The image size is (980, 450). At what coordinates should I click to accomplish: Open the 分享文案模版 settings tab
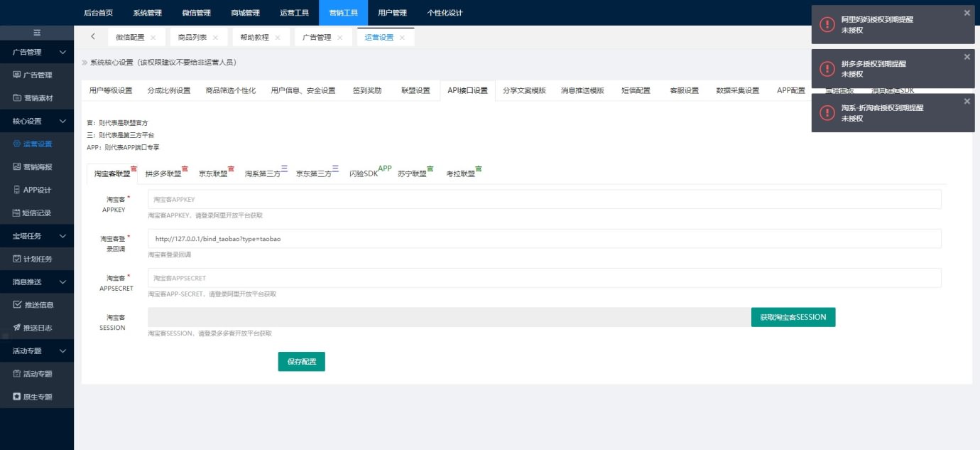(524, 90)
